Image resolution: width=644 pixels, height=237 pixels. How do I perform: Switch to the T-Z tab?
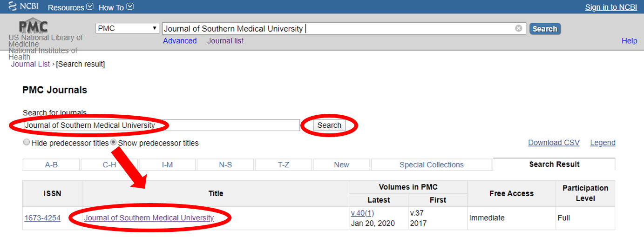click(x=284, y=165)
